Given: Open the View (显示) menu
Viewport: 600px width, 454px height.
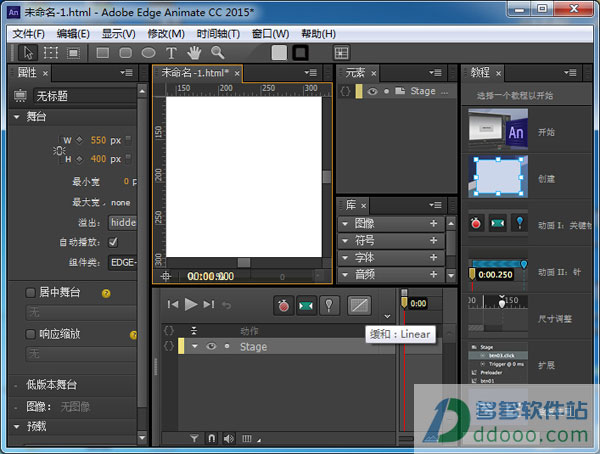Looking at the screenshot, I should point(119,34).
